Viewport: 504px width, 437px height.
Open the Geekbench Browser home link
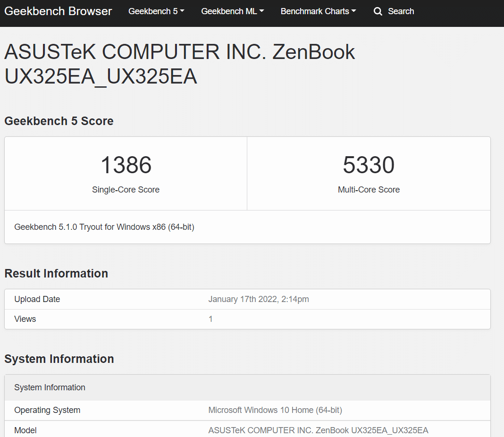tap(58, 11)
